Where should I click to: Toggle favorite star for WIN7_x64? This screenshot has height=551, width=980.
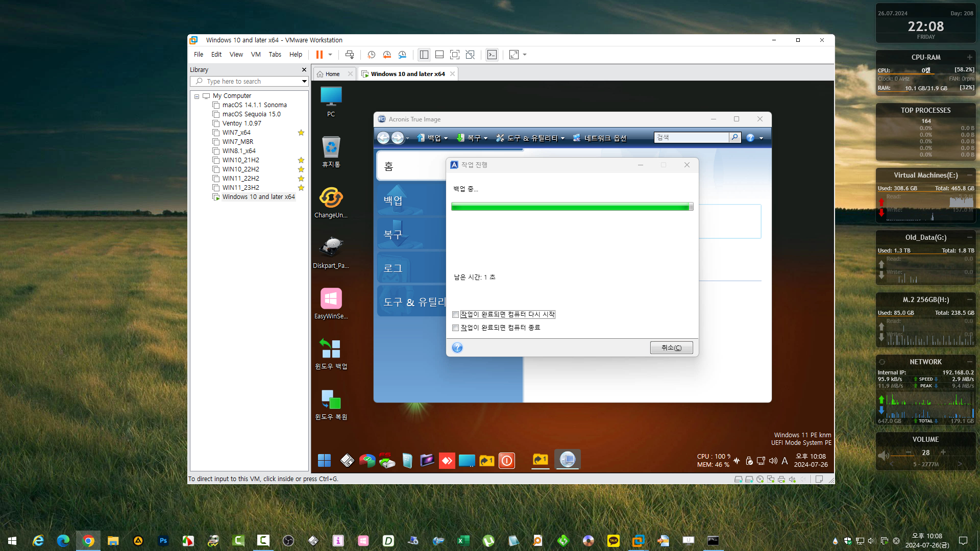[301, 133]
